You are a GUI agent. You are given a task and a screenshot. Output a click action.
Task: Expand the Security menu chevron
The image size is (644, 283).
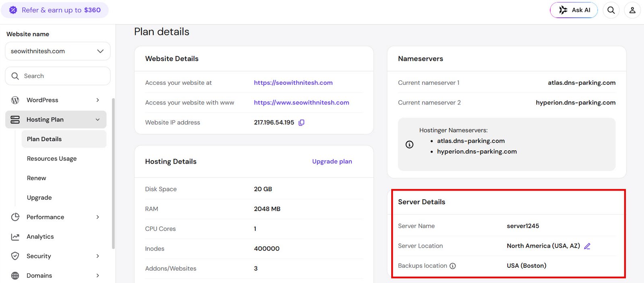click(x=98, y=256)
